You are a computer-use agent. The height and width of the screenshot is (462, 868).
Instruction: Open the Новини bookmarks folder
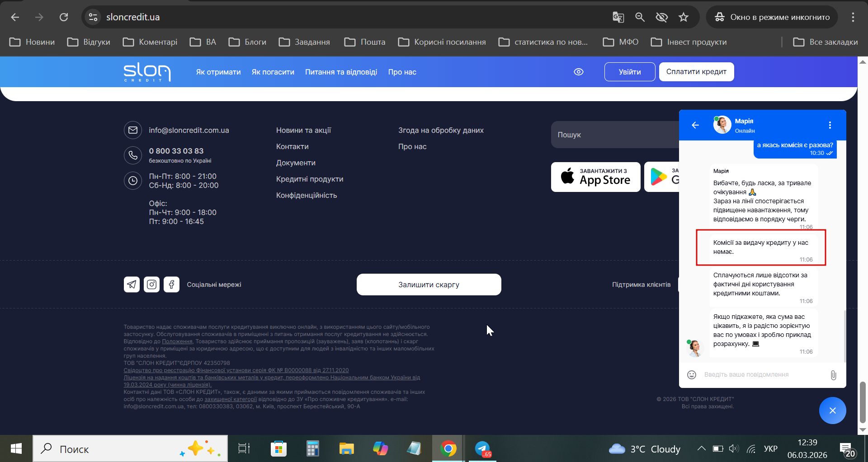32,42
